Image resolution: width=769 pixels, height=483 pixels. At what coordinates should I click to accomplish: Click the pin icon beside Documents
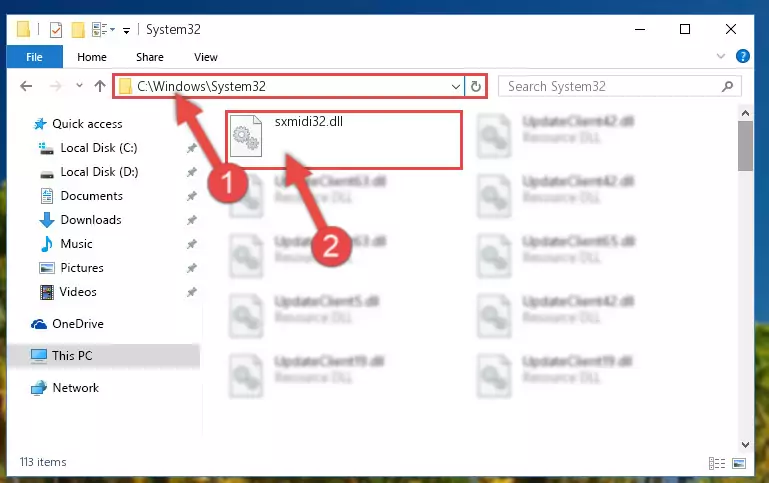pyautogui.click(x=191, y=196)
